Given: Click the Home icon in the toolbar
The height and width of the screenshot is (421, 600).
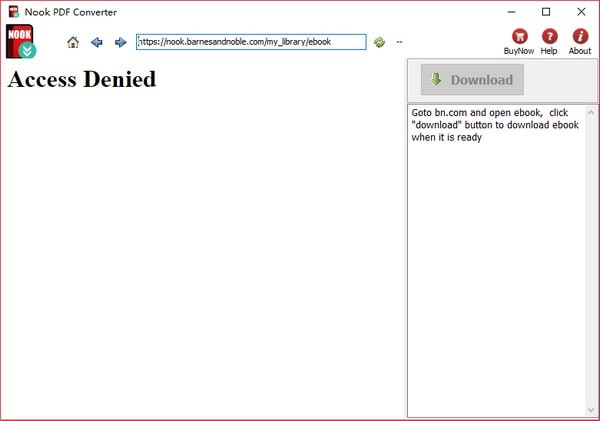Looking at the screenshot, I should pyautogui.click(x=73, y=42).
